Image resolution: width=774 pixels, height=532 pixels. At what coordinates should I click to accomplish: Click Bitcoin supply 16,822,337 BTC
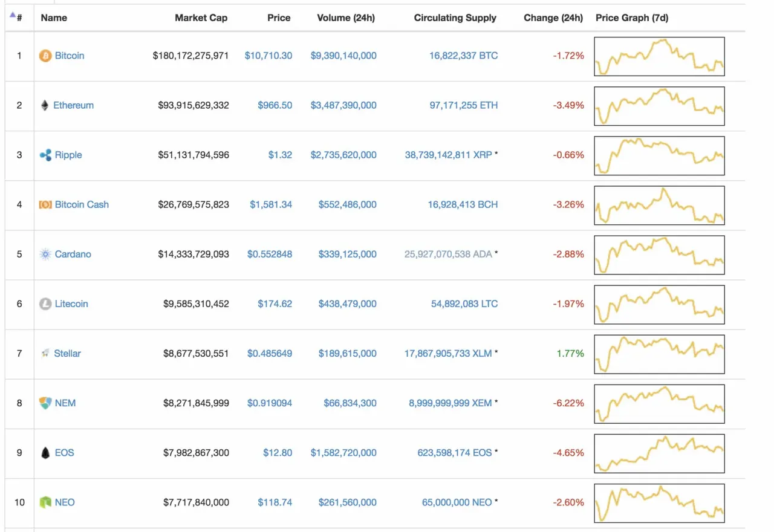(464, 56)
